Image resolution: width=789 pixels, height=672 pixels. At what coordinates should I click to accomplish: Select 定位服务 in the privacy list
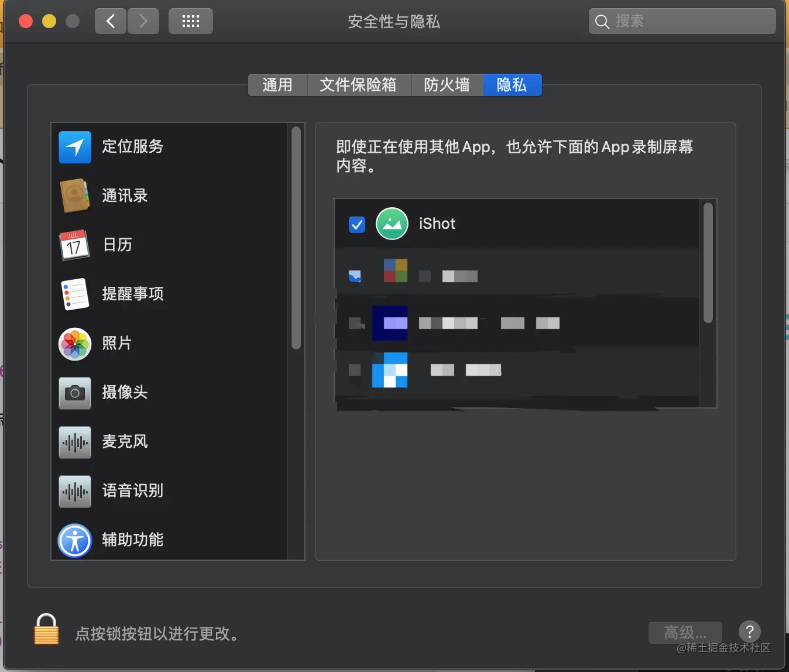pyautogui.click(x=169, y=147)
